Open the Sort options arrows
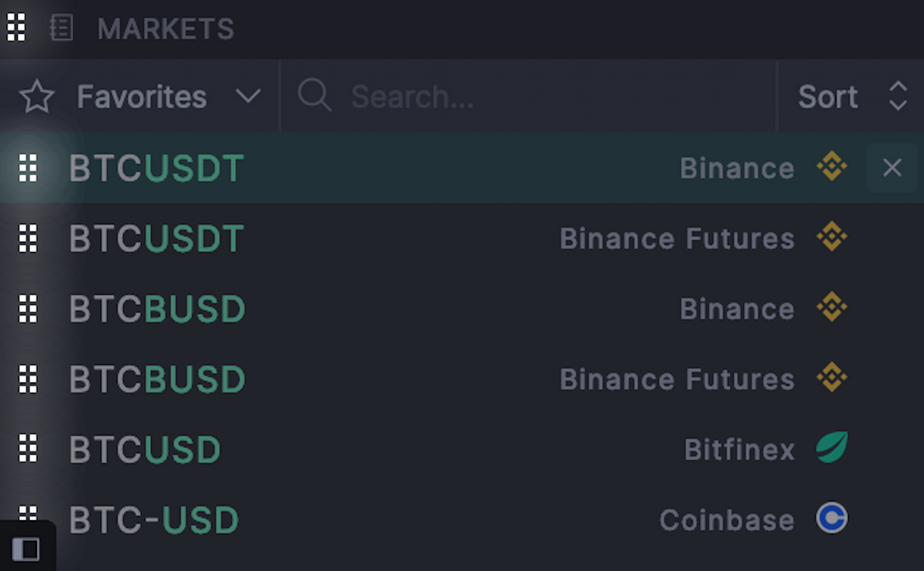This screenshot has width=924, height=571. pos(898,97)
